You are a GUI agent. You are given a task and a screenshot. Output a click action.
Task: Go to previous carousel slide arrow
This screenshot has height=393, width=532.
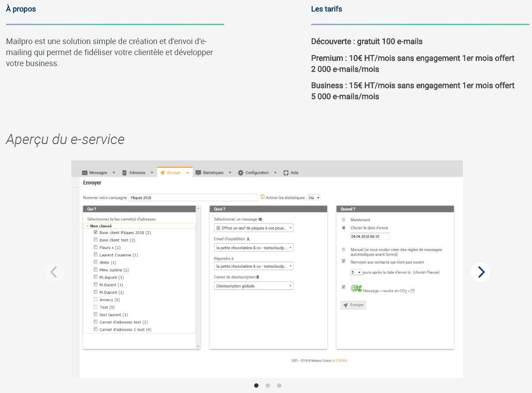pos(54,272)
